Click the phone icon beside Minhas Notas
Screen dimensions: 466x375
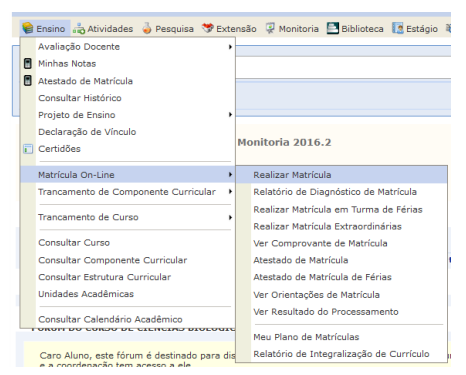[x=28, y=63]
